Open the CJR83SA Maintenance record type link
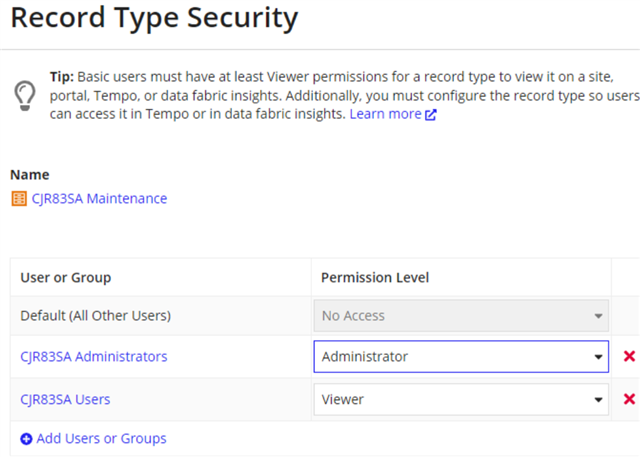 99,199
